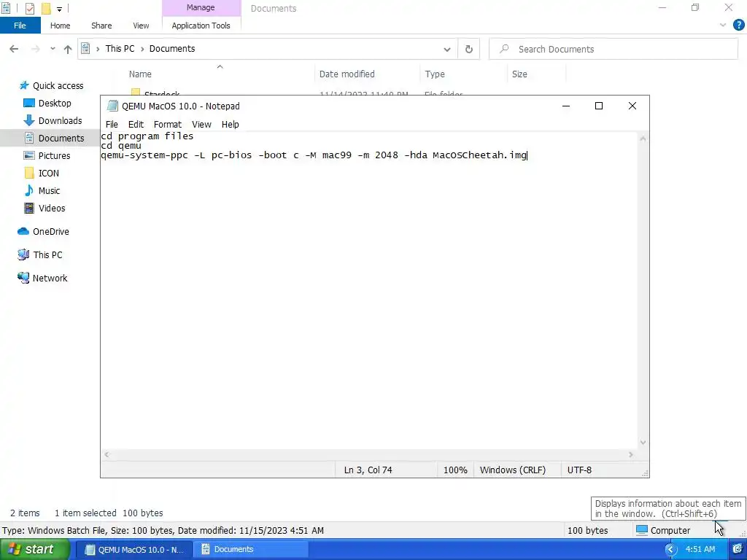Click the Music note icon
Screen dimensions: 747x560
[29, 190]
